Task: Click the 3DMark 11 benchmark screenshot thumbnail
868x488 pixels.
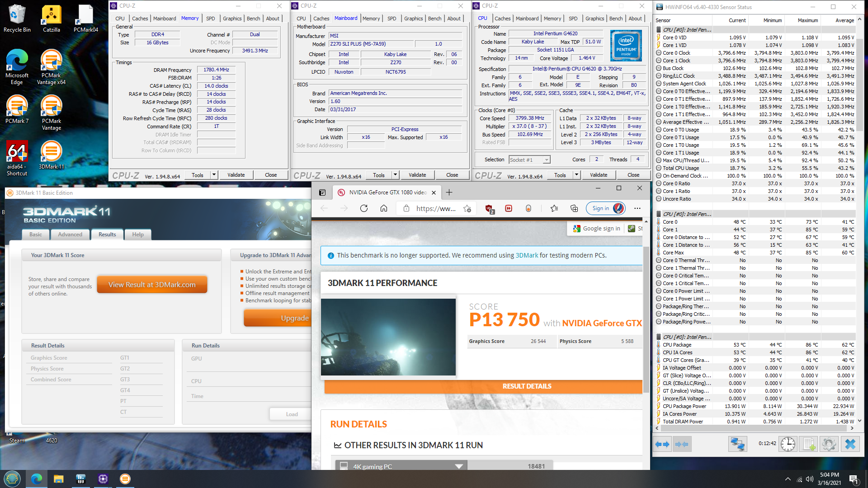Action: [x=388, y=337]
